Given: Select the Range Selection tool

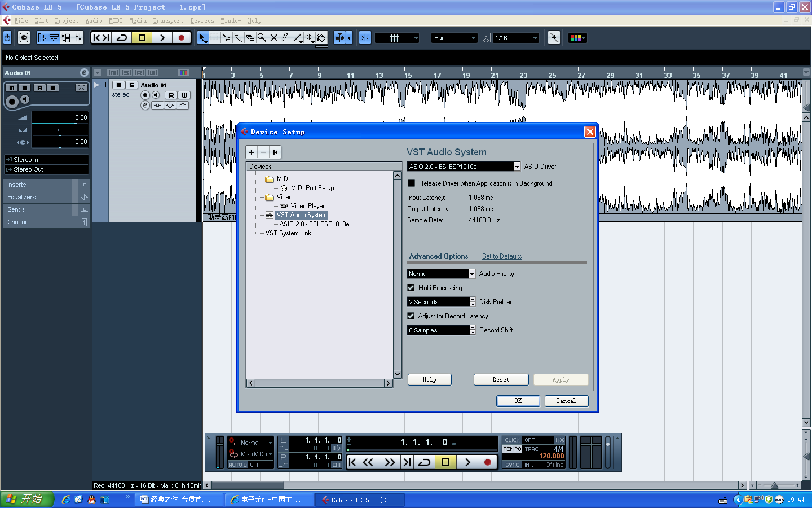Looking at the screenshot, I should 215,38.
